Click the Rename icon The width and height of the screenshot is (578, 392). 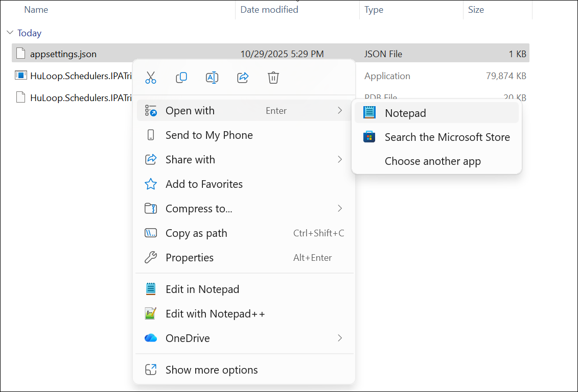212,78
